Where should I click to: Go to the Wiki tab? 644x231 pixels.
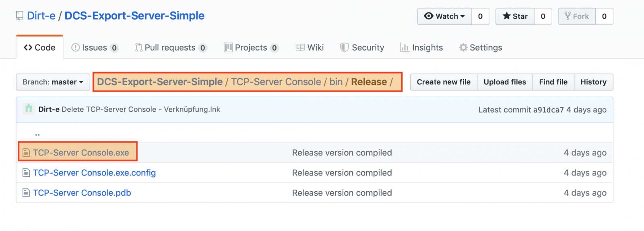310,47
